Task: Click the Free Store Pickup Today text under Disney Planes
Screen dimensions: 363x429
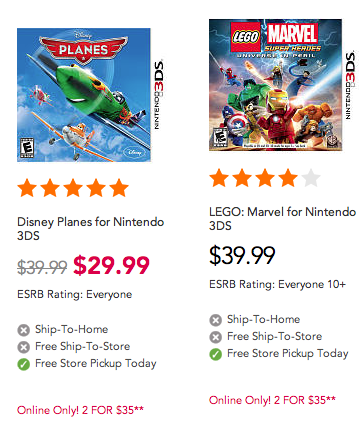Action: (96, 364)
